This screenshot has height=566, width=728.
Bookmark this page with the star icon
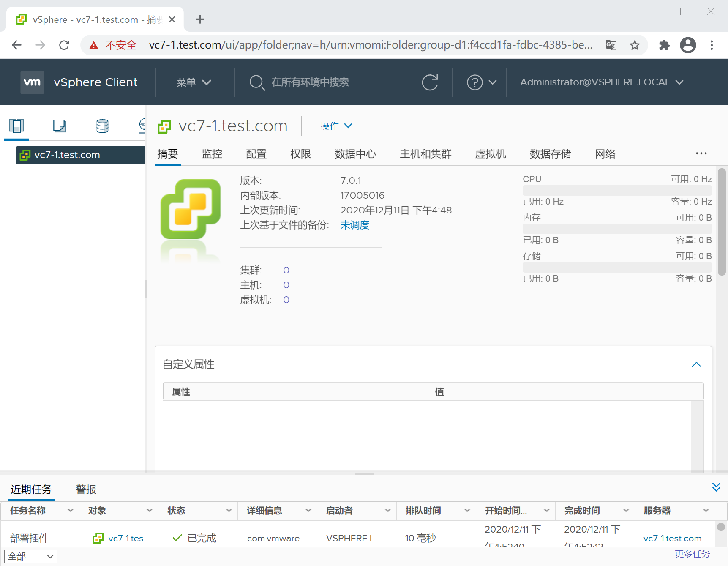point(635,45)
